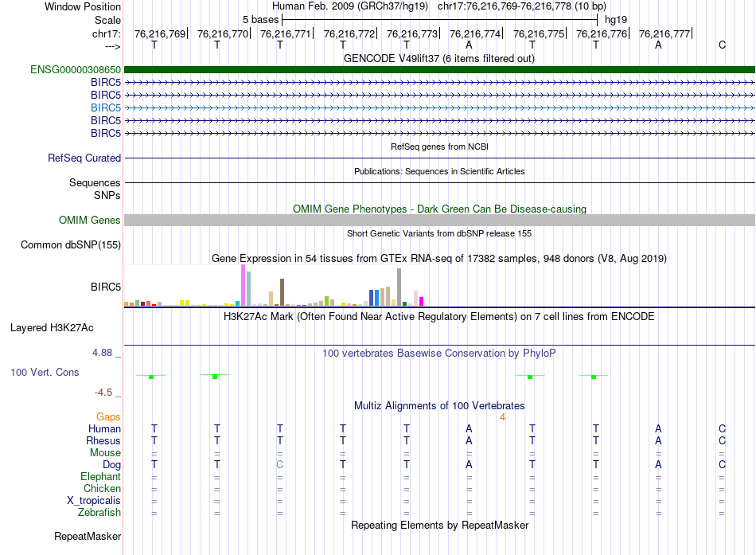Click the Human Feb. 2009 assembly position header
Screen dimensions: 756x555
pos(439,6)
